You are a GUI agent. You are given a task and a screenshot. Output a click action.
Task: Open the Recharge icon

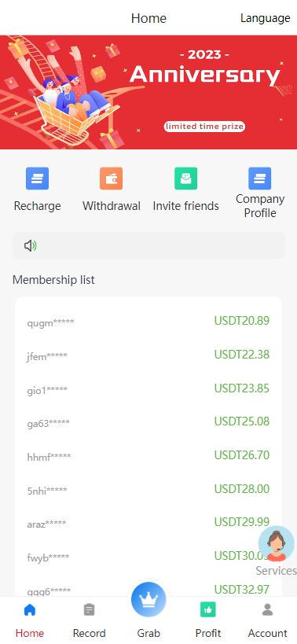[x=38, y=178]
